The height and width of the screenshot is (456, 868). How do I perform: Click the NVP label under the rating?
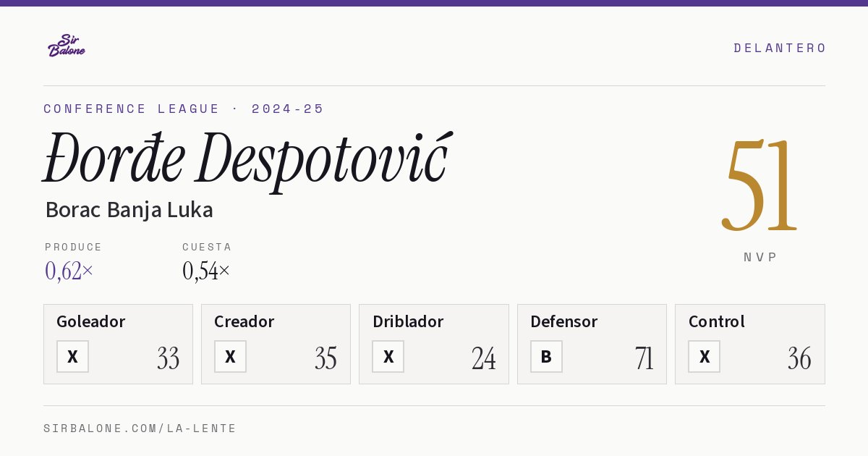(x=760, y=257)
